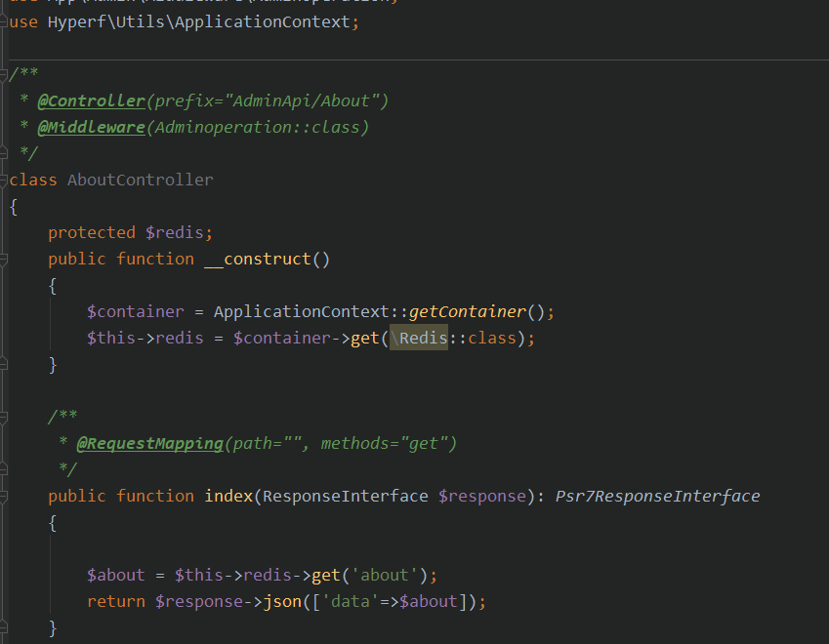
Task: Collapse the class-level doc comment block
Action: [4, 74]
